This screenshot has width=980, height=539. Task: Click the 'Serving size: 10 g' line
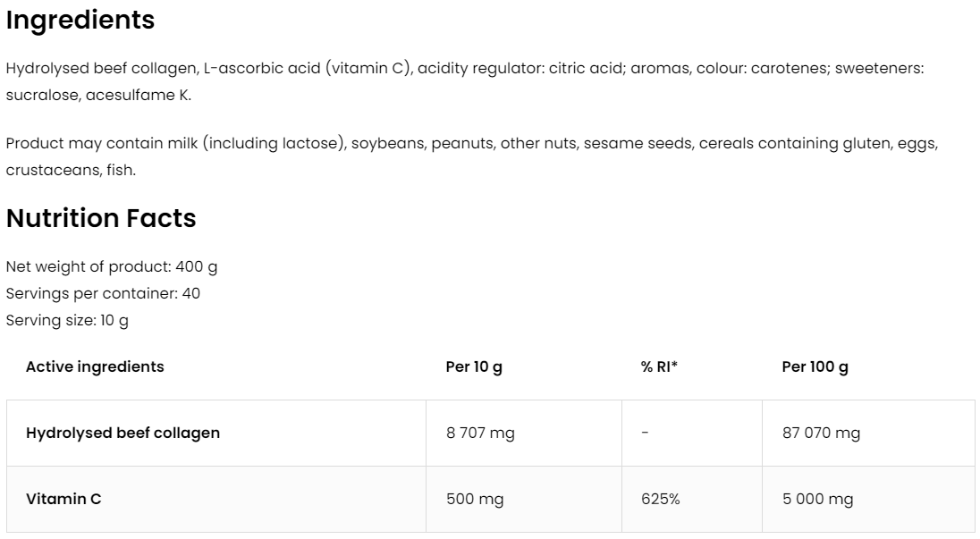coord(67,320)
